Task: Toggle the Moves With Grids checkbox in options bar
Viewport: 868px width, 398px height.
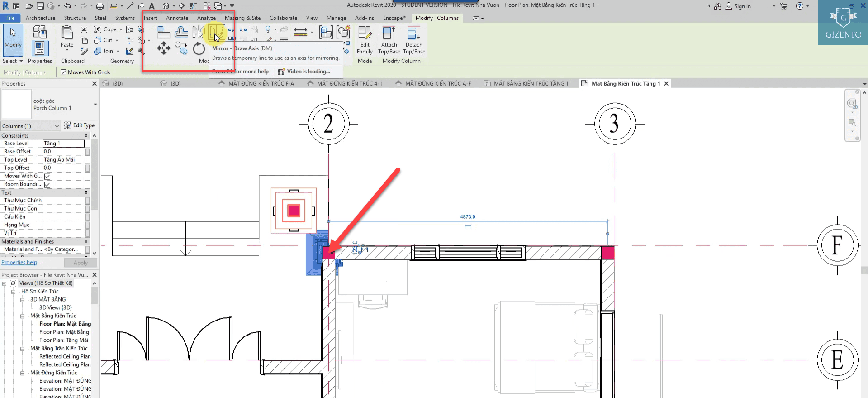Action: click(x=63, y=72)
